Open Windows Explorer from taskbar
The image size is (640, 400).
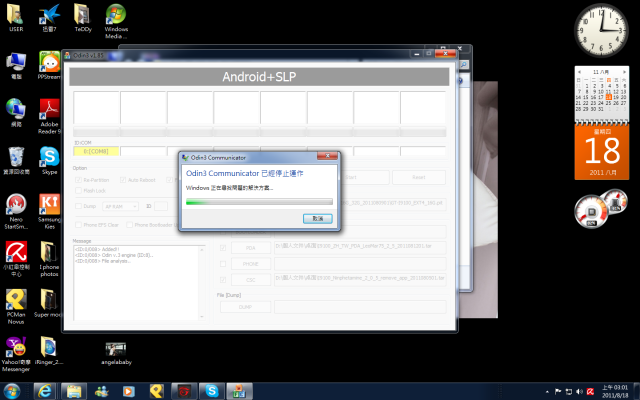click(x=74, y=391)
